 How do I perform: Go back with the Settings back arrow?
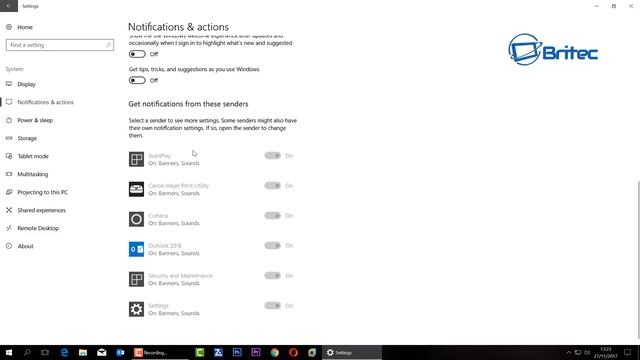click(9, 6)
